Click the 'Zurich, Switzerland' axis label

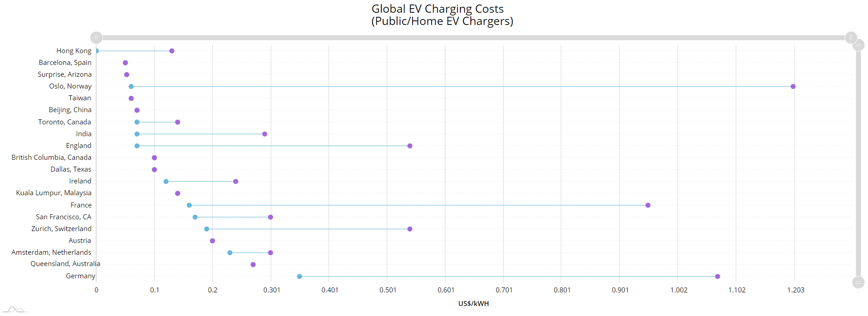pos(61,229)
